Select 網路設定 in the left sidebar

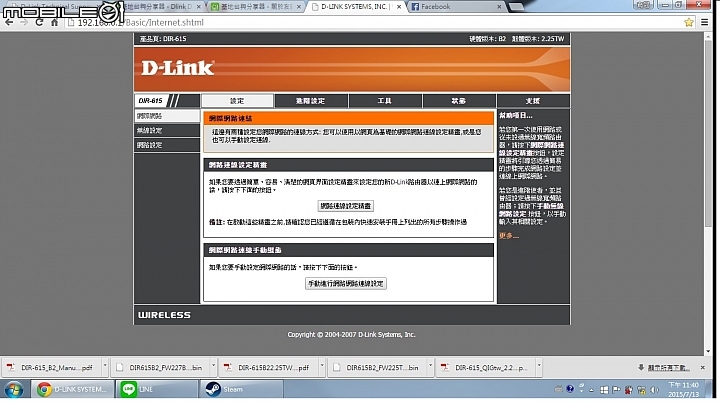click(x=167, y=145)
